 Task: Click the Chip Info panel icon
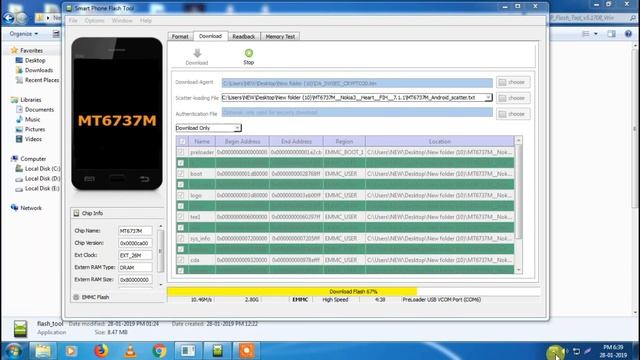pos(76,213)
